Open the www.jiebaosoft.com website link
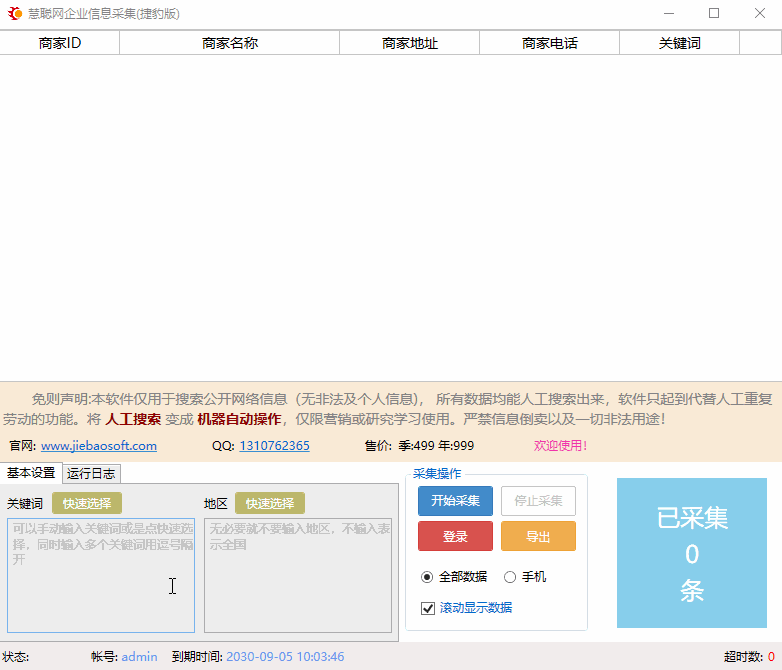 [x=98, y=446]
